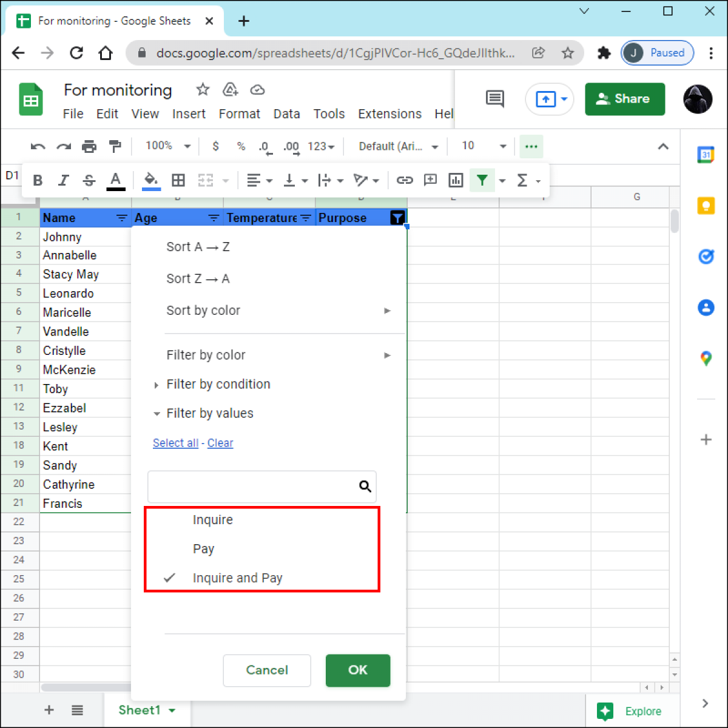Insert a link
Image resolution: width=728 pixels, height=728 pixels.
click(x=405, y=180)
